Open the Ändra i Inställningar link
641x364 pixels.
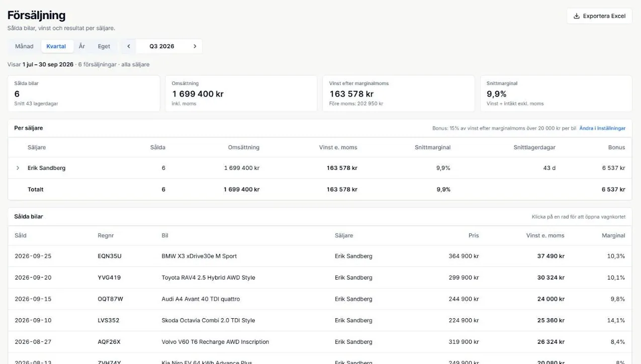click(x=602, y=128)
